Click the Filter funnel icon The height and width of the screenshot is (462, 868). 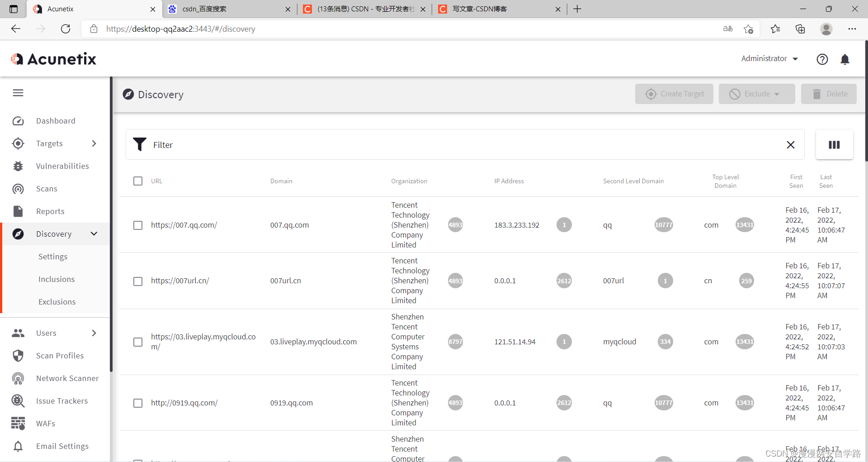[140, 144]
